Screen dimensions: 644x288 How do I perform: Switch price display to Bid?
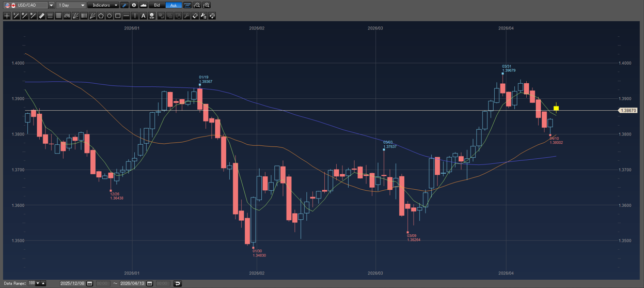point(157,5)
